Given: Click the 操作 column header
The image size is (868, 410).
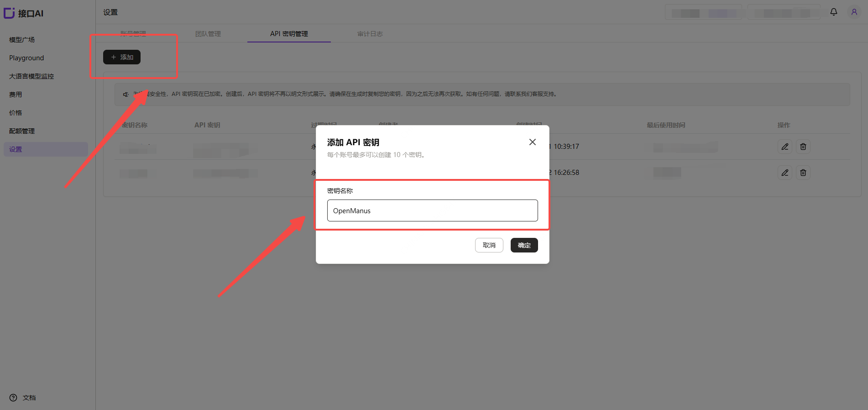Looking at the screenshot, I should [784, 125].
